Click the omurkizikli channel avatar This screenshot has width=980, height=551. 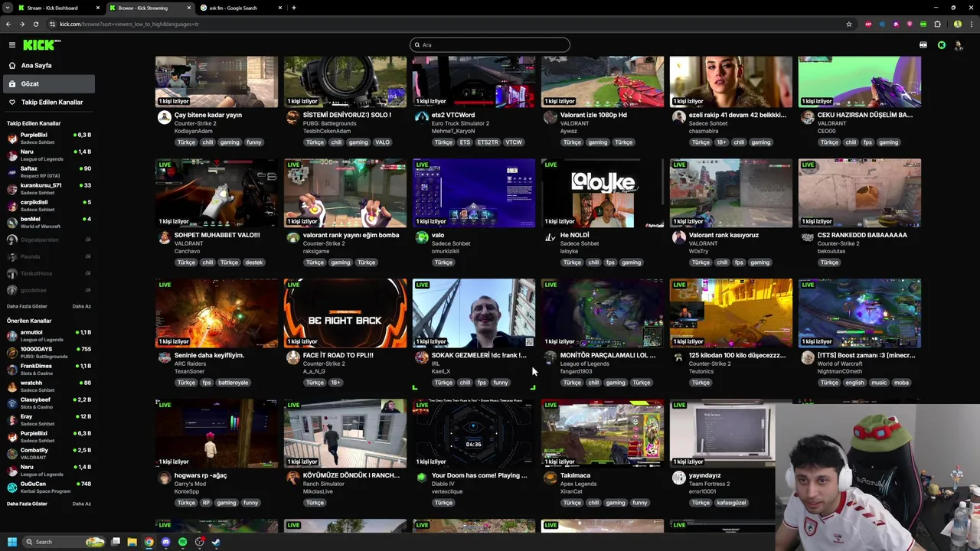(421, 238)
